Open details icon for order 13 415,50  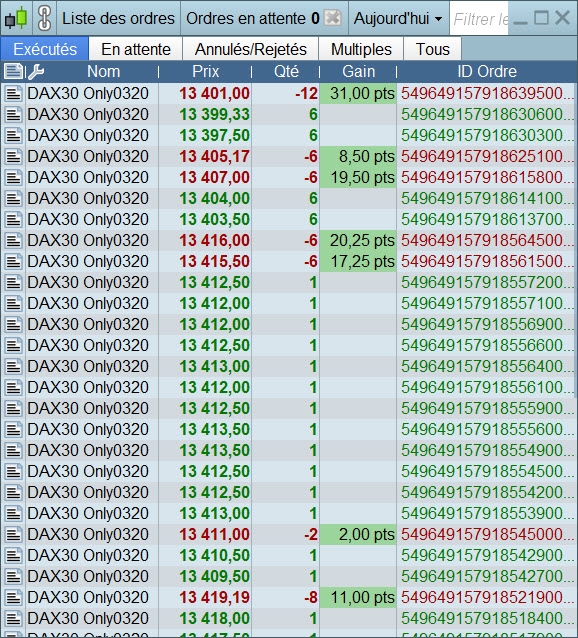[x=13, y=262]
